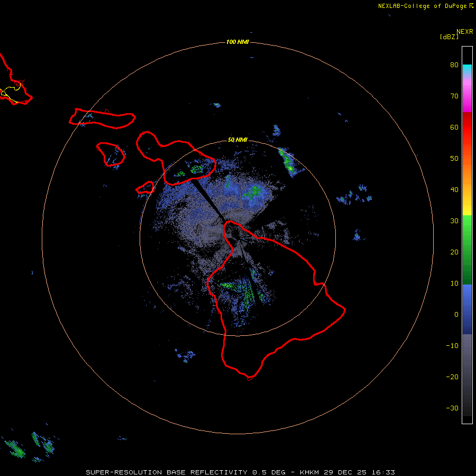Click the 80 value on dBZ scale
Image resolution: width=476 pixels, height=476 pixels.
point(454,65)
